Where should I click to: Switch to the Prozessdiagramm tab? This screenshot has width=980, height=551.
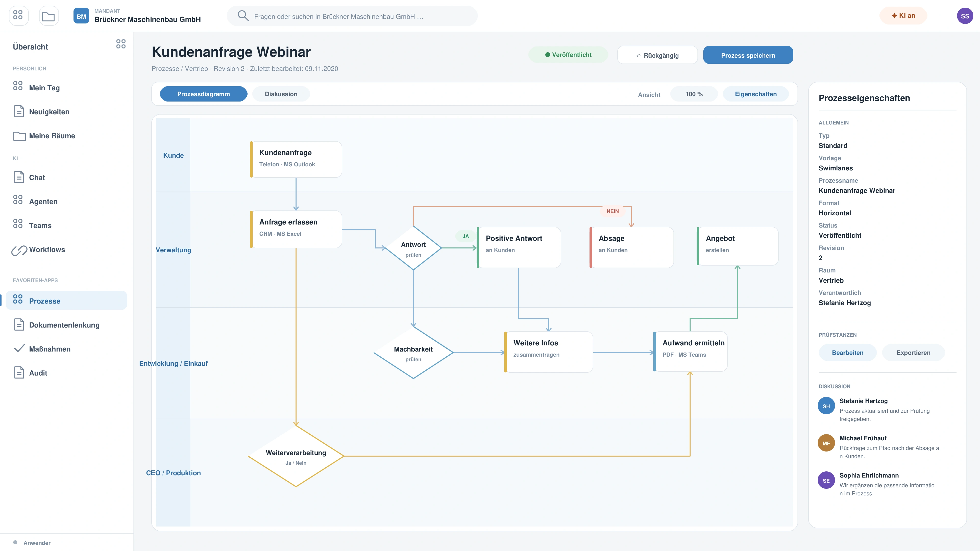coord(204,94)
